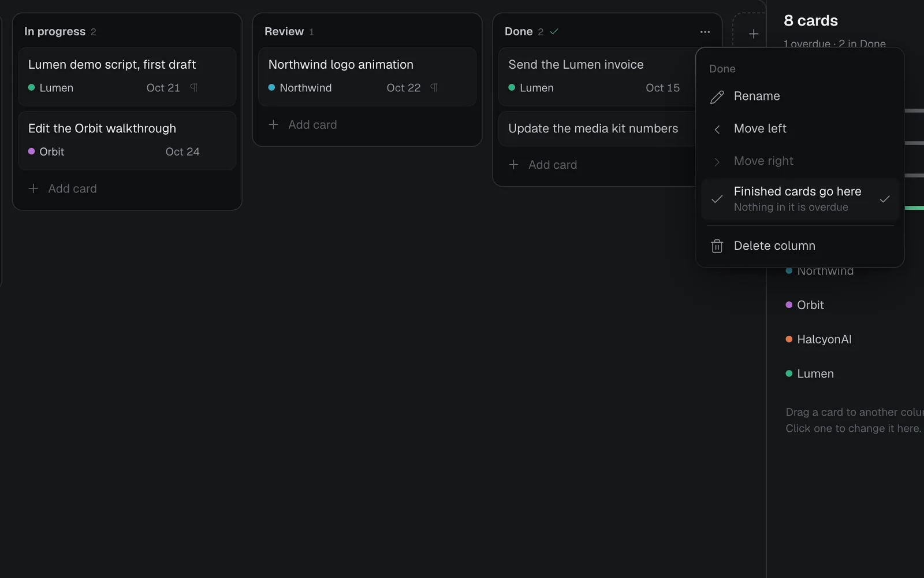Screen dimensions: 924x578
Task: Select Delete column from the menu
Action: point(800,246)
